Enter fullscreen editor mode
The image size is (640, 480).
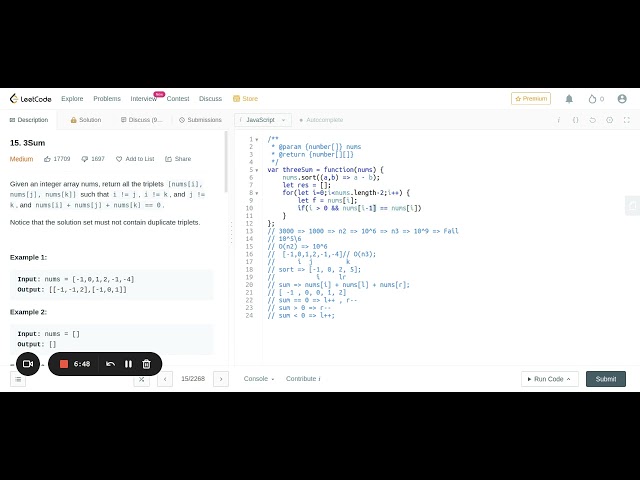click(x=627, y=120)
